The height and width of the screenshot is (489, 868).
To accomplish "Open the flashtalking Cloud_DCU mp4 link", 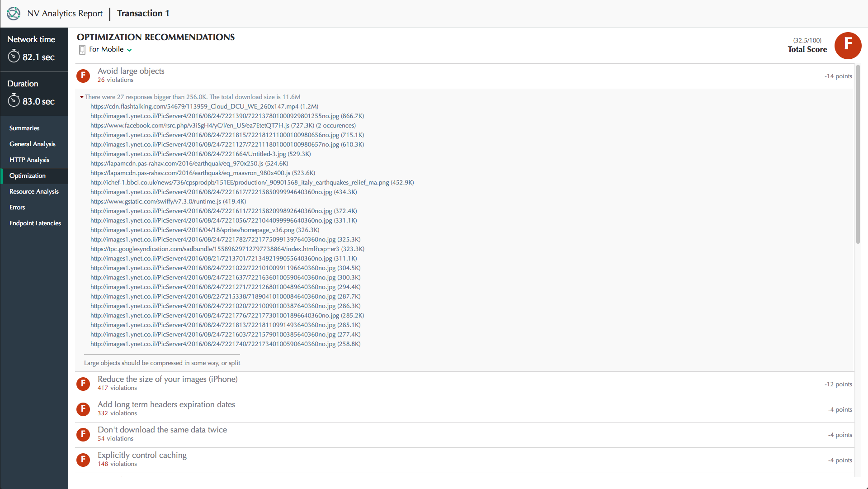I will click(x=194, y=106).
